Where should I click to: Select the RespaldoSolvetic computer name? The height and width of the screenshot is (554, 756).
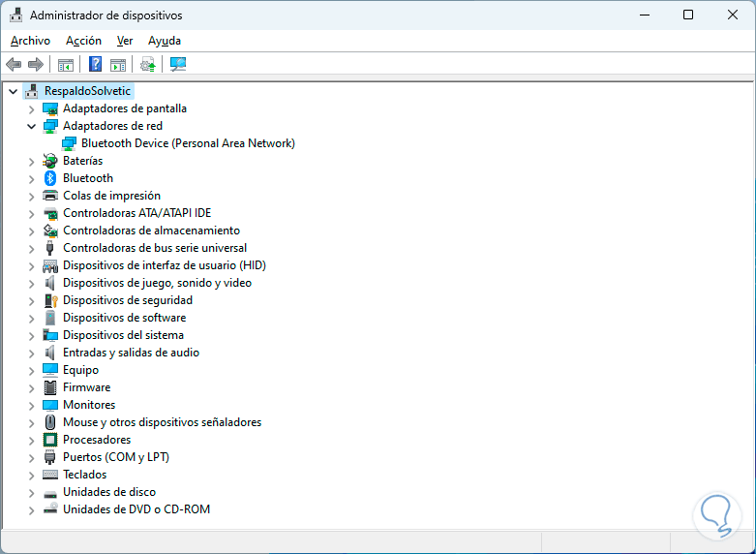87,91
